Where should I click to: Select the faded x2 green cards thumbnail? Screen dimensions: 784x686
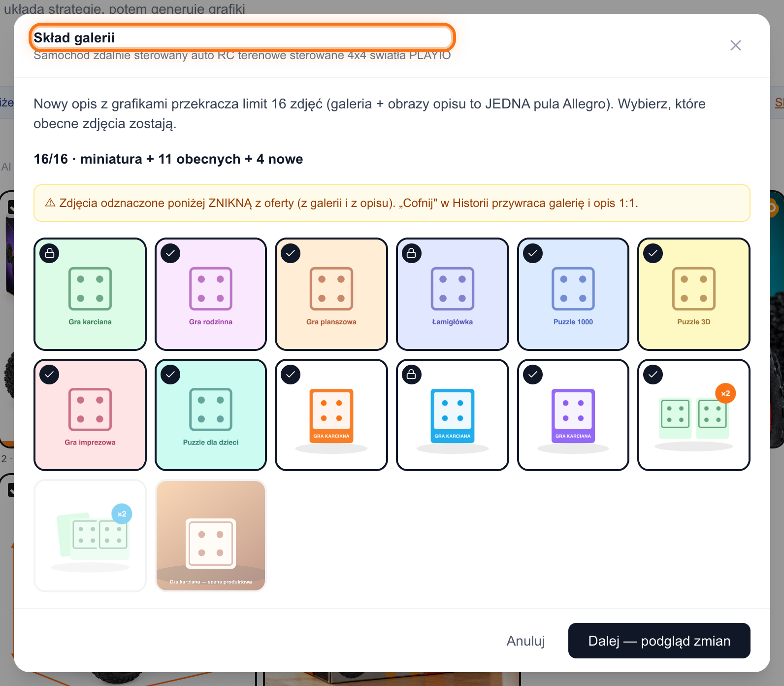tap(90, 536)
